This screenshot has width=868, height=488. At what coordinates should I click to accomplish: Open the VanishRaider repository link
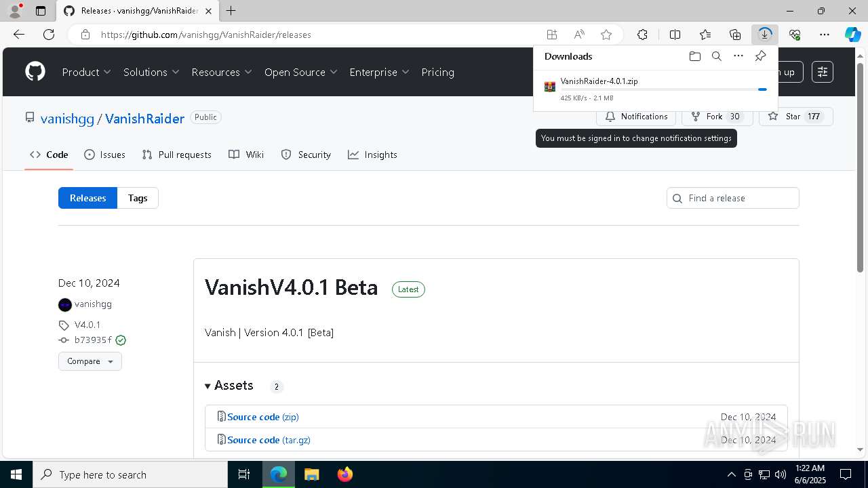pos(144,119)
